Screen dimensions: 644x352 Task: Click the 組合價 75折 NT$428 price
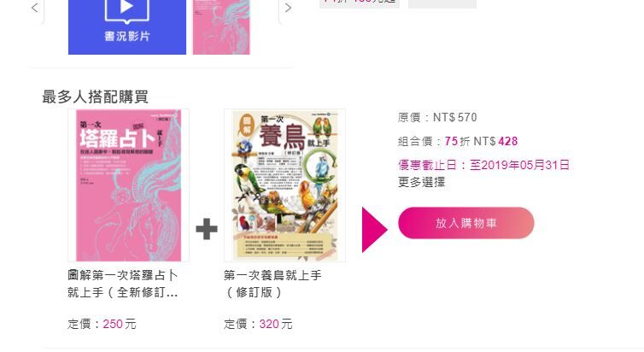click(458, 141)
